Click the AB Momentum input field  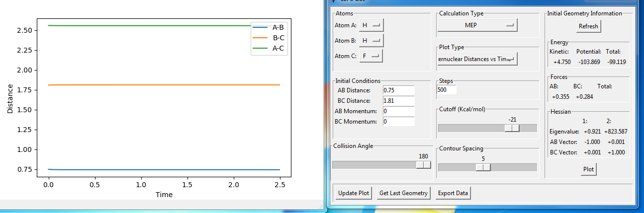pos(398,111)
